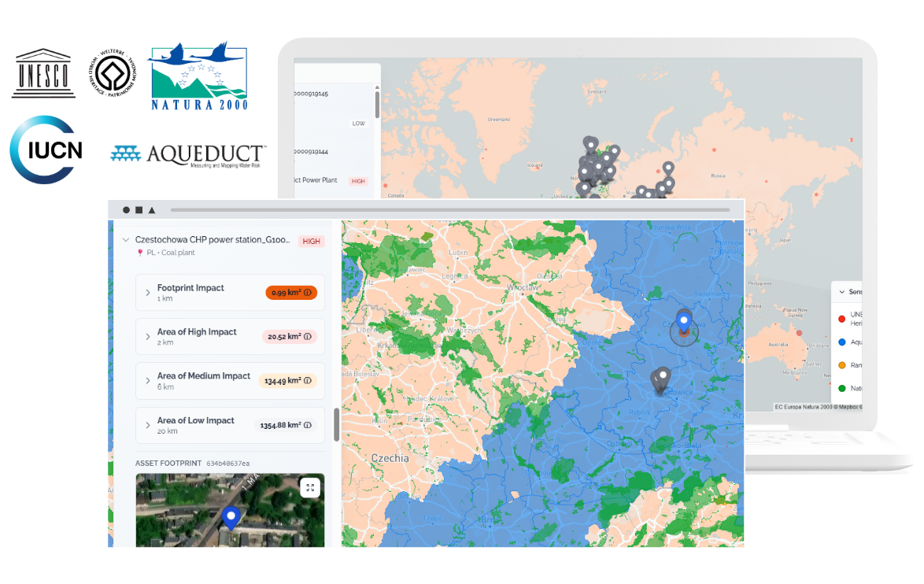Collapse the Czestochowa CHP power station entry

[x=125, y=240]
